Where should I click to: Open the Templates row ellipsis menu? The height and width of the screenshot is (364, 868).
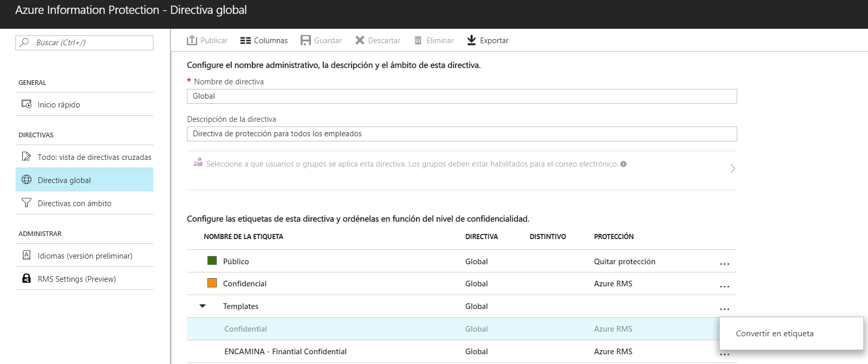[x=724, y=309]
